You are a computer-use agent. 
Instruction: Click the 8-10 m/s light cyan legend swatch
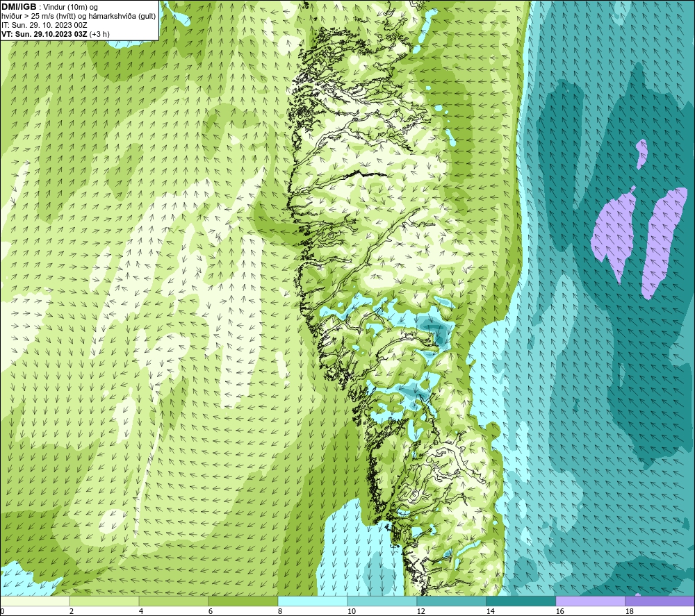point(313,601)
